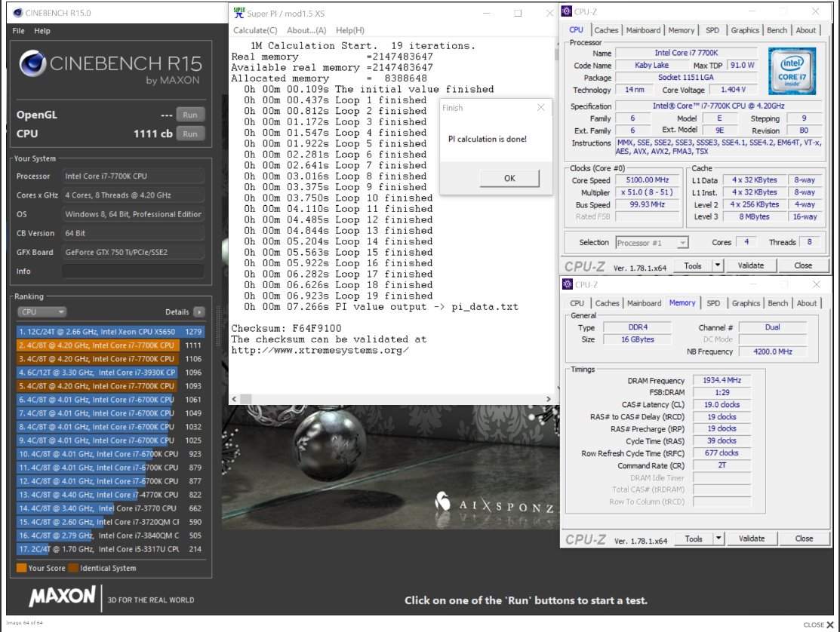Select Bench tab in upper CPU-Z window
The width and height of the screenshot is (840, 632).
777,30
